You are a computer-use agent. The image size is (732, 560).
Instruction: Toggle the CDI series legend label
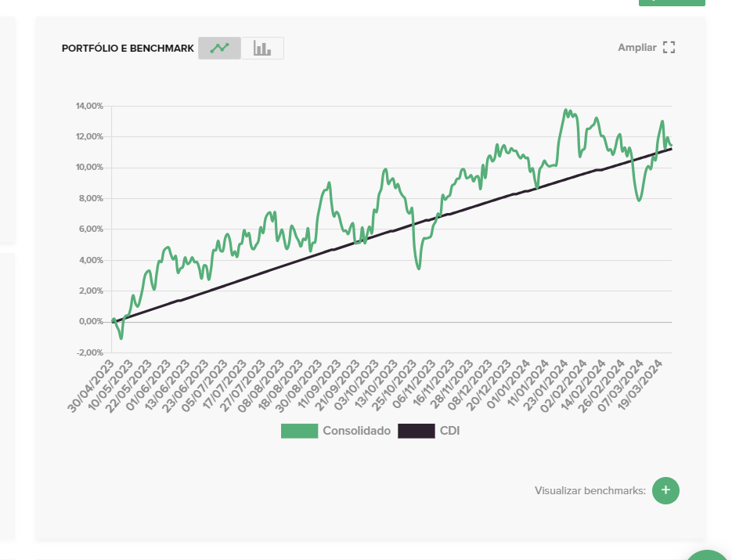449,431
